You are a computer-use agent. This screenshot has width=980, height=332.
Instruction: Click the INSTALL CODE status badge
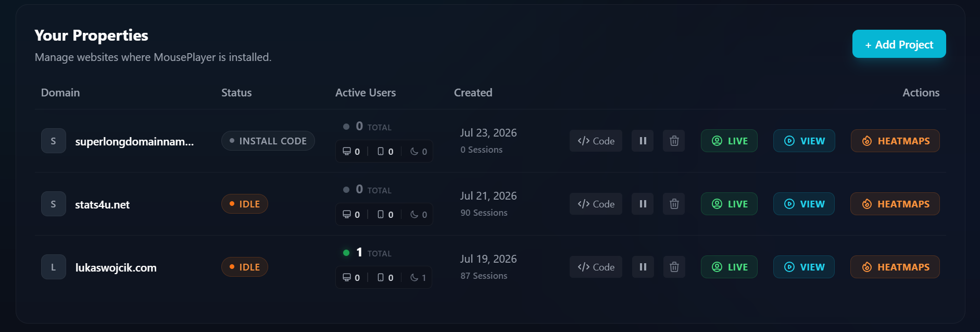268,141
